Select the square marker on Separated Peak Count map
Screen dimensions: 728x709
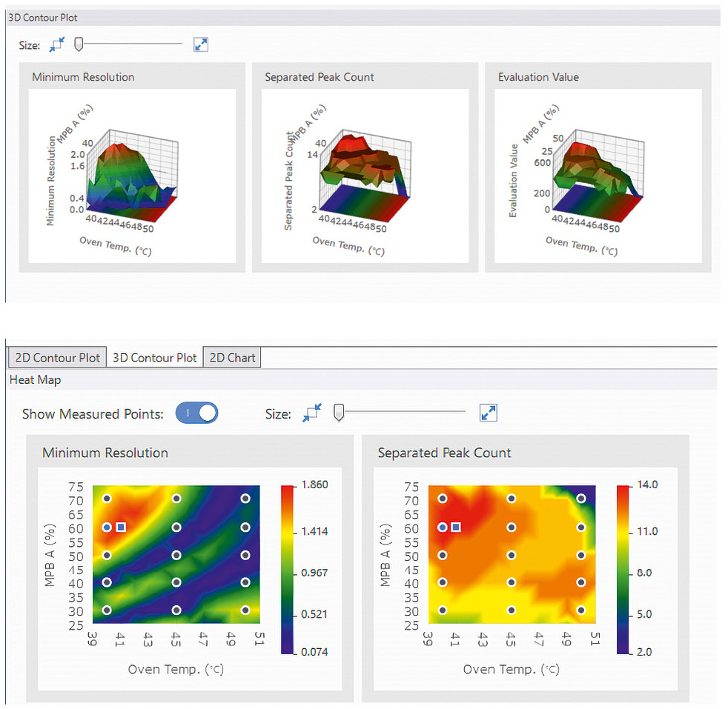click(457, 527)
